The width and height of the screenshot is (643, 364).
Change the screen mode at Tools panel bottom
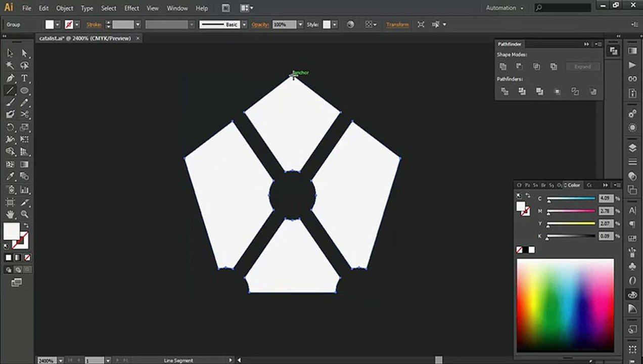click(17, 283)
